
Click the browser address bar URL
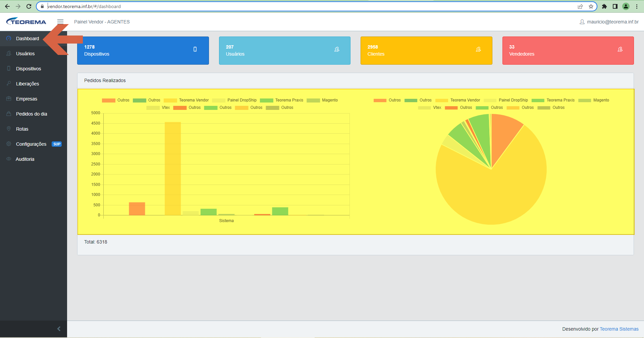pyautogui.click(x=84, y=6)
